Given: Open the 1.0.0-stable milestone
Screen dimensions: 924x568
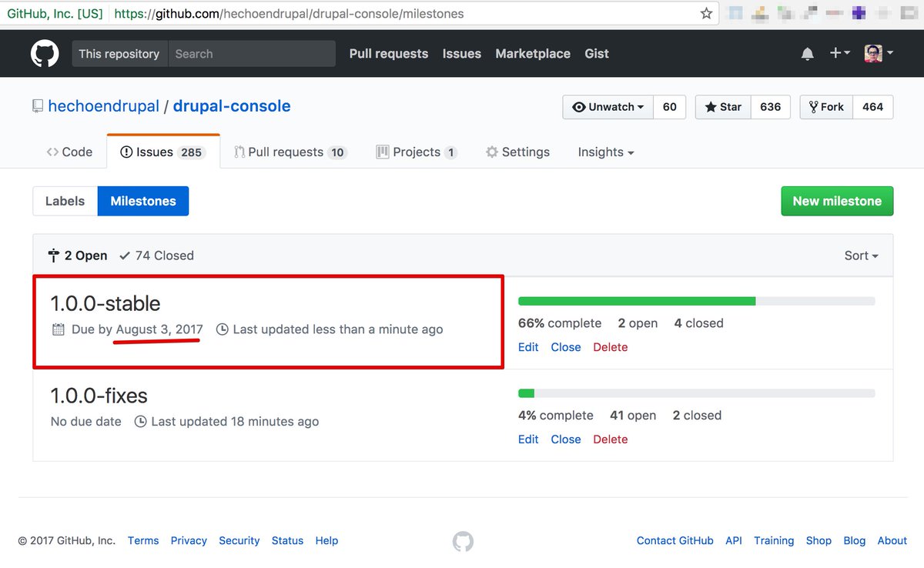Looking at the screenshot, I should [105, 303].
